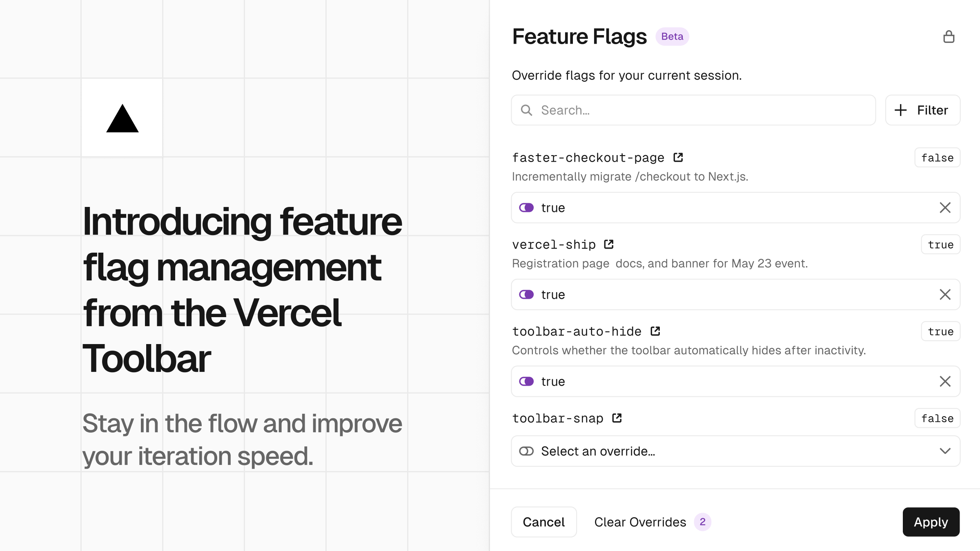Click the Cancel button
The image size is (980, 551).
coord(544,522)
